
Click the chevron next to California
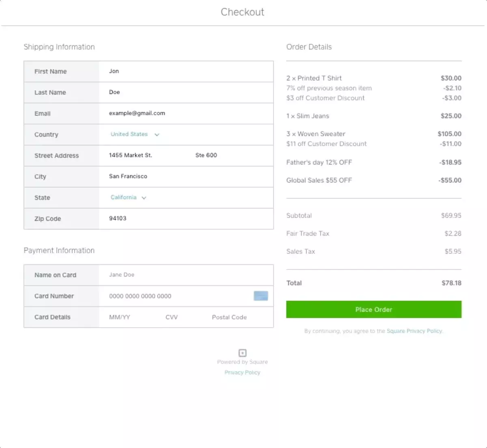pos(144,198)
